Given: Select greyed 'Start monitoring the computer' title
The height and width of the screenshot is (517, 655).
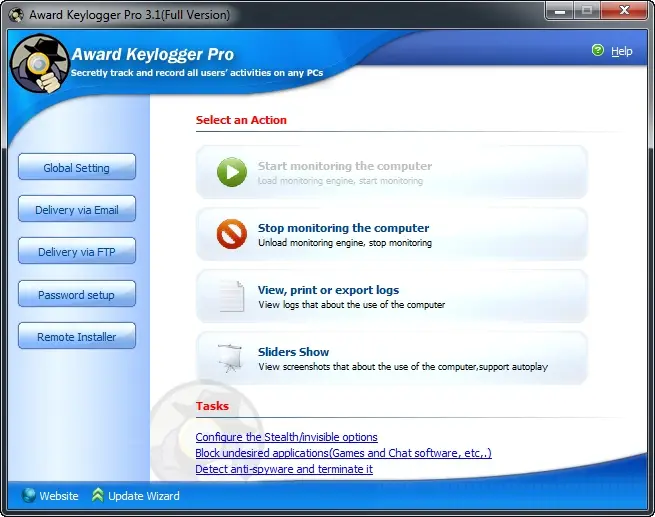Looking at the screenshot, I should coord(345,166).
